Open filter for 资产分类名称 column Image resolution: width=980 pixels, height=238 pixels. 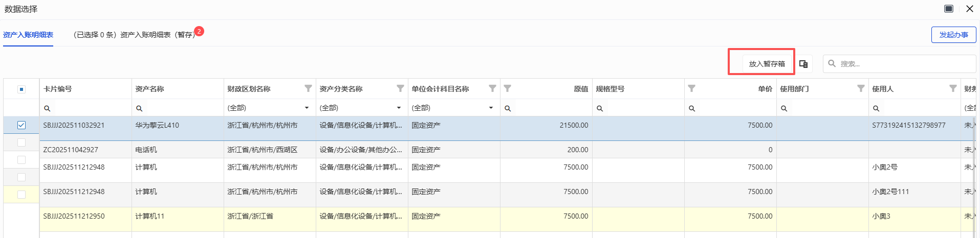[400, 88]
